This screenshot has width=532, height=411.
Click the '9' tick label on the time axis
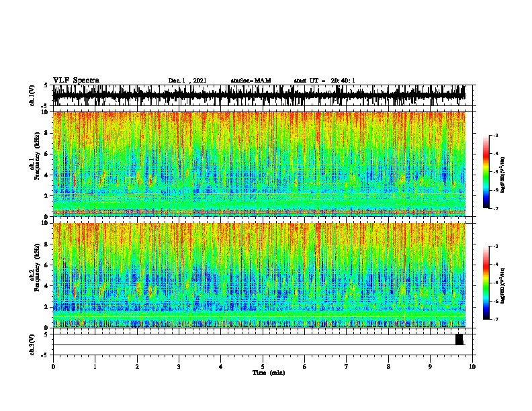(430, 367)
